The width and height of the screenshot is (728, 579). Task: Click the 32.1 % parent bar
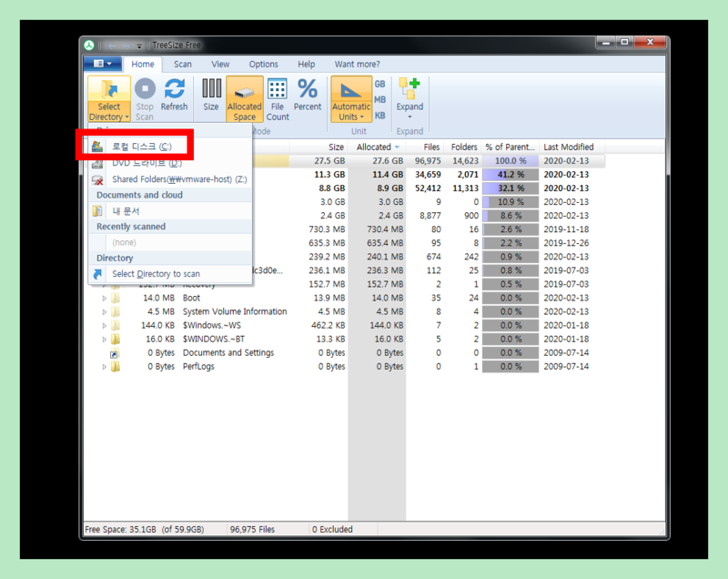511,188
